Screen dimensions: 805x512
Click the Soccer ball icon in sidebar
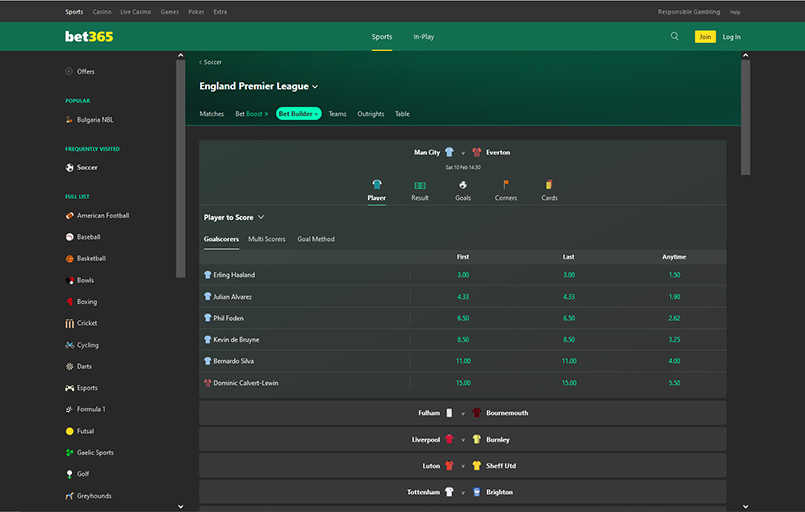pyautogui.click(x=69, y=167)
